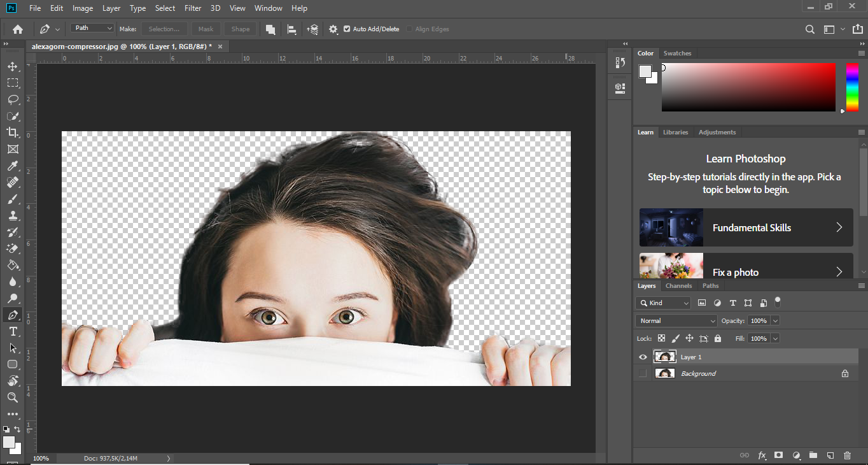Show the Background layer visibility
The image size is (868, 465).
[x=643, y=374]
